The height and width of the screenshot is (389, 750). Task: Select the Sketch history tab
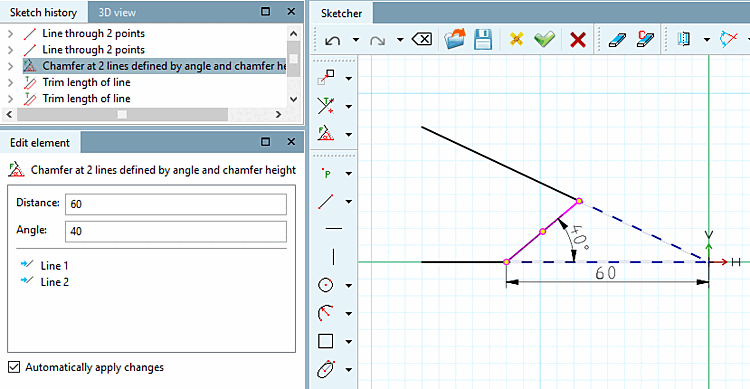pyautogui.click(x=43, y=12)
